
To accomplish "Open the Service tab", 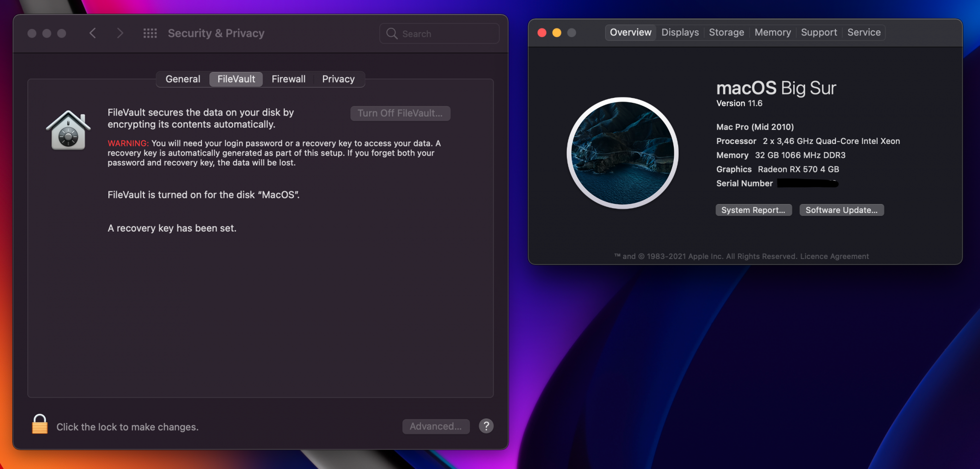I will point(864,32).
